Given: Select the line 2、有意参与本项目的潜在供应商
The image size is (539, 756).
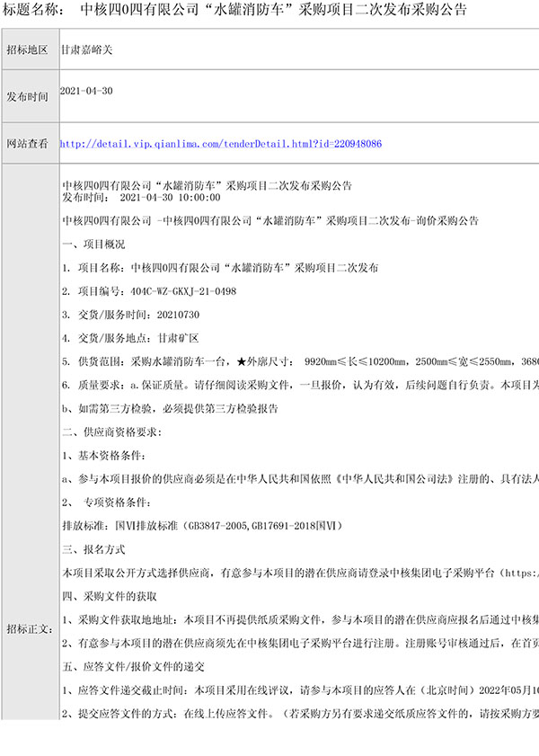Looking at the screenshot, I should [x=301, y=643].
